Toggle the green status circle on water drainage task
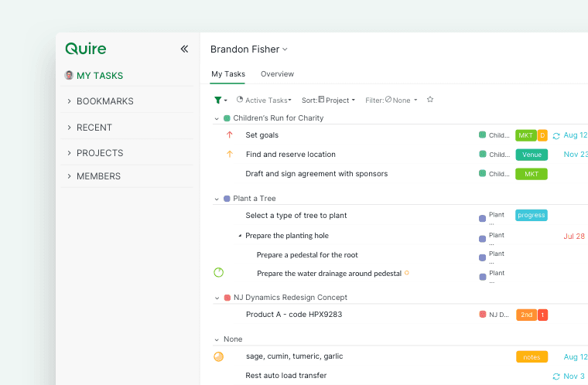Image resolution: width=588 pixels, height=385 pixels. pyautogui.click(x=219, y=273)
